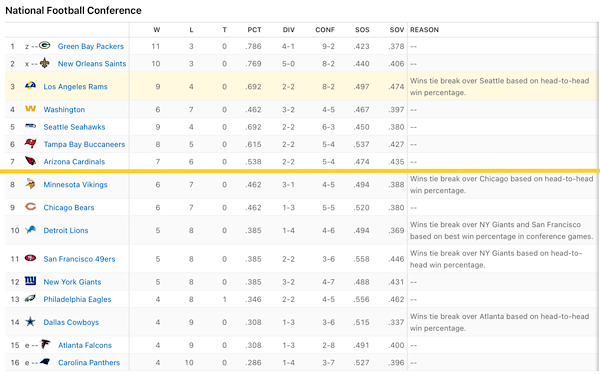This screenshot has width=600, height=375.
Task: Click the Washington W logo
Action: point(30,109)
